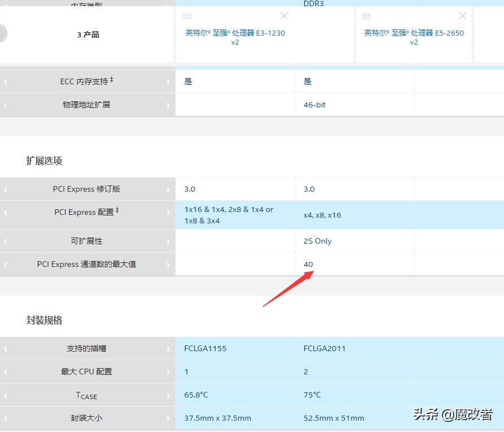
Task: Click the left chevron on the 支持的插槽 row
Action: (6, 349)
